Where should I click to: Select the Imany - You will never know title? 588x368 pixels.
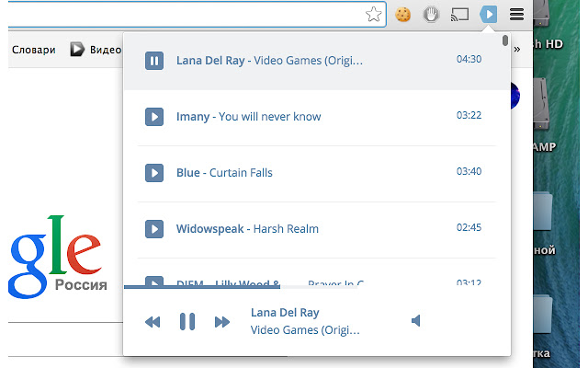249,117
